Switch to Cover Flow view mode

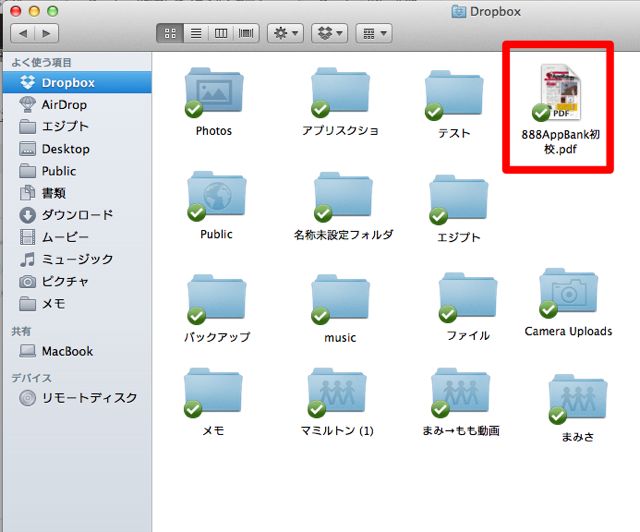(x=246, y=33)
